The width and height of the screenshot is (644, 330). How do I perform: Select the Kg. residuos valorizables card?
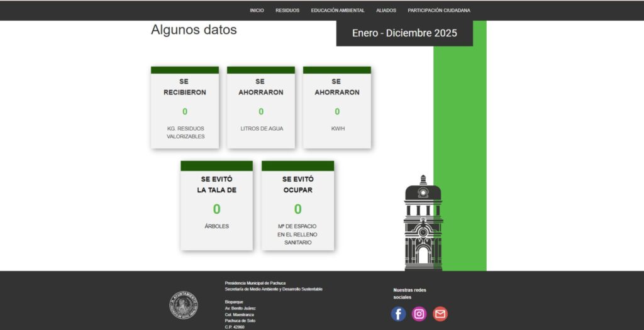point(185,107)
